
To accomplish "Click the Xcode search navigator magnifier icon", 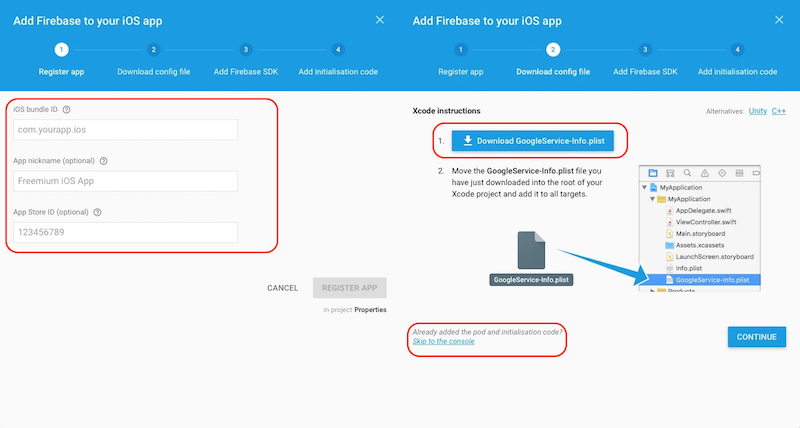I will pyautogui.click(x=687, y=173).
